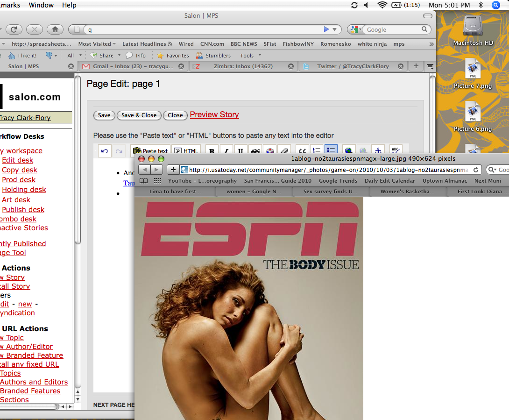List all tabs dropdown in Firefox
509x420 pixels.
(x=430, y=66)
